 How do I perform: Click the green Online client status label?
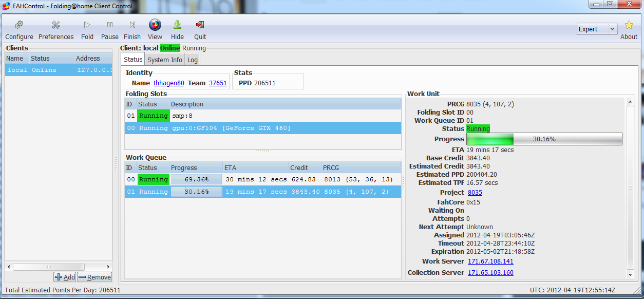tap(170, 48)
